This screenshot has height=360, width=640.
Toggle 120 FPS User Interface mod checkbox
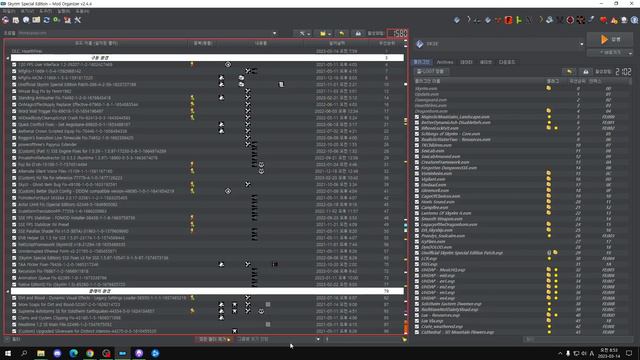tap(14, 64)
